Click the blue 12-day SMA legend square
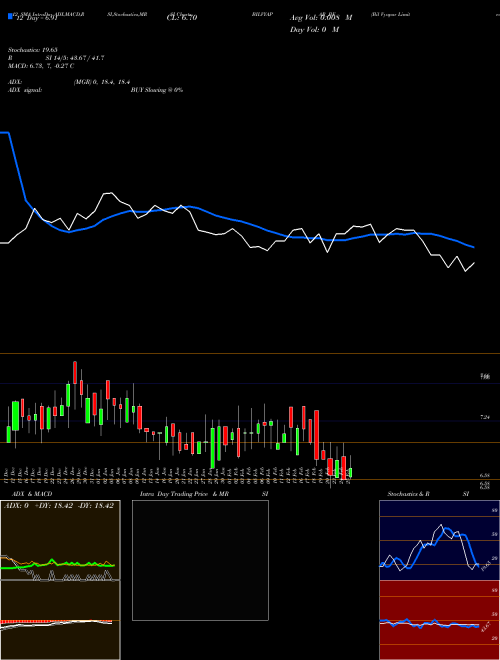The image size is (500, 660). (x=11, y=17)
